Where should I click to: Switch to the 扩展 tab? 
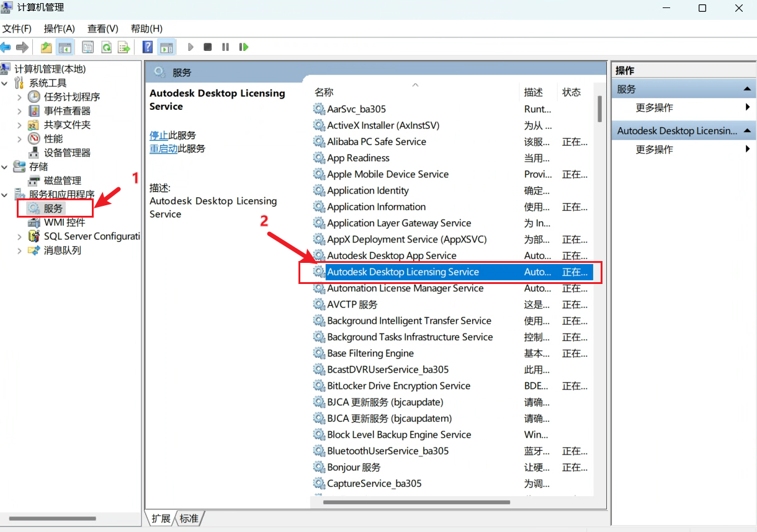pos(161,518)
